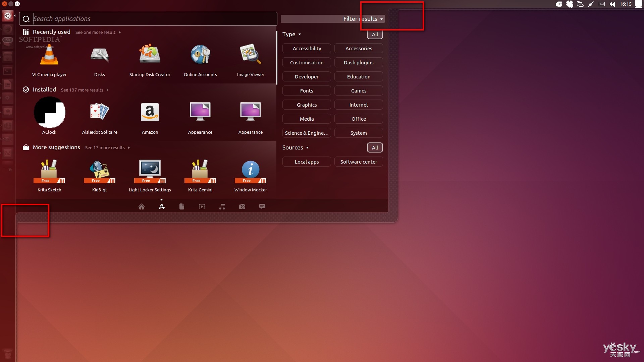Preview Krita Sketch suggestion
This screenshot has height=362, width=644.
coord(49,176)
